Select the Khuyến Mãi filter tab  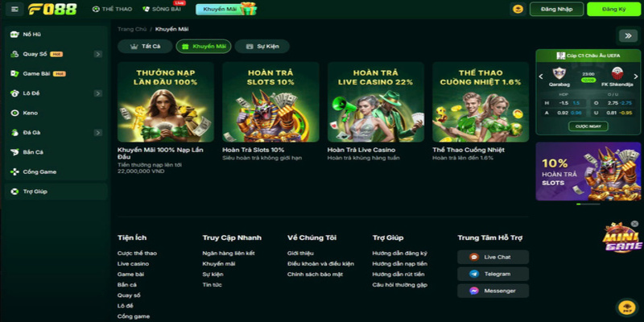(204, 47)
